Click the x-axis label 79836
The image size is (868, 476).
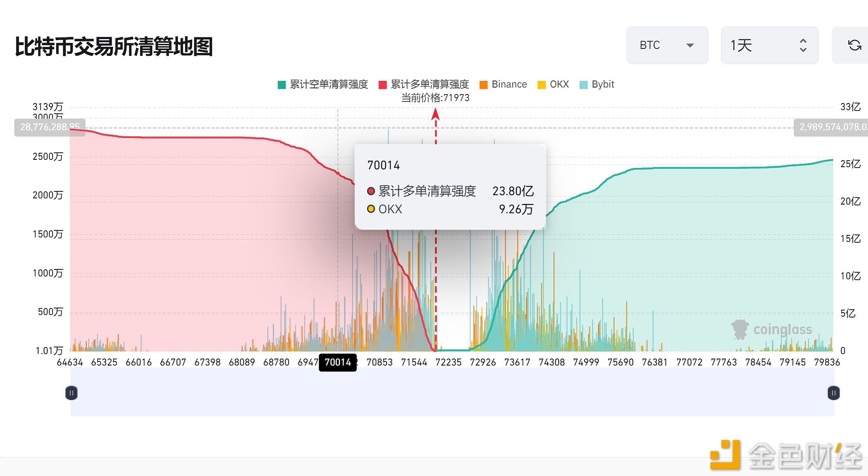[x=827, y=362]
